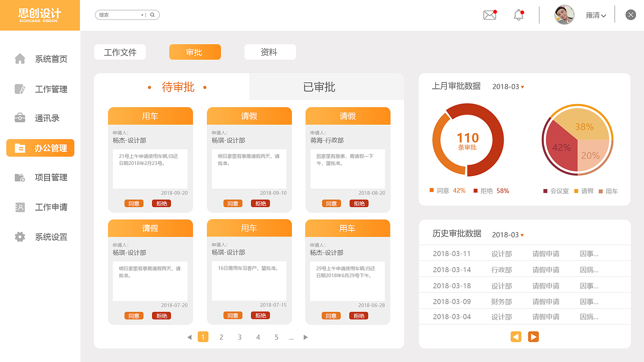Open notifications with the bell icon
Screen dimensions: 644x362
click(518, 15)
